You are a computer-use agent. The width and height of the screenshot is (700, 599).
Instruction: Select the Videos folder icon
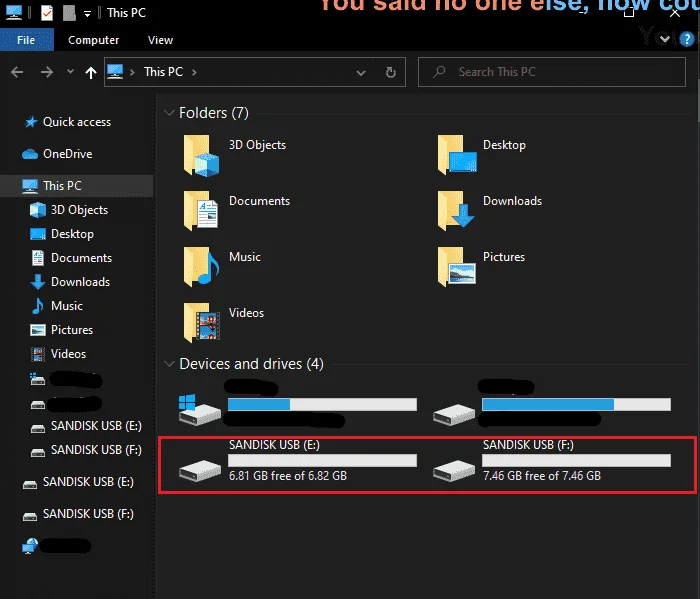201,323
